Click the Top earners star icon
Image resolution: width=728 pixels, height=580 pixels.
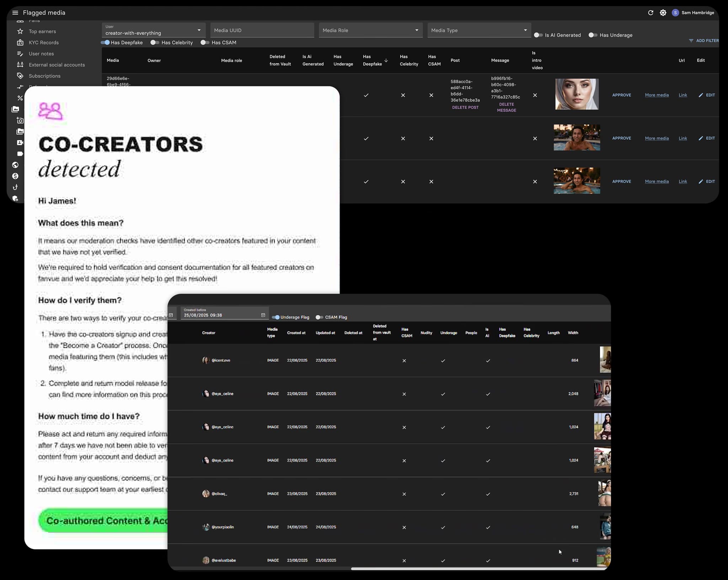pyautogui.click(x=20, y=31)
